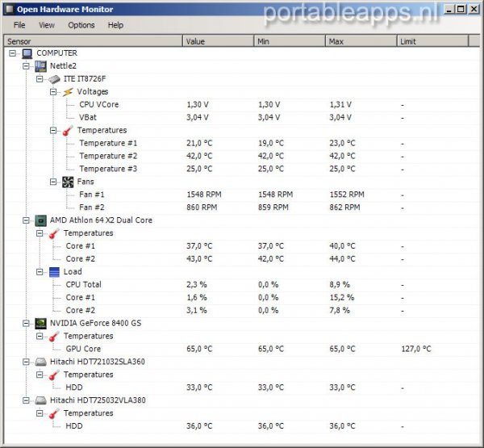Click thermometer icon under Hitachi HDT725032VLA380

[x=54, y=413]
